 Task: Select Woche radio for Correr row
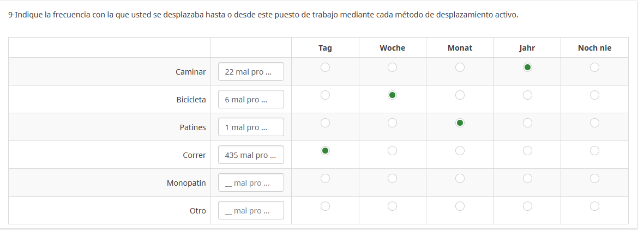392,150
